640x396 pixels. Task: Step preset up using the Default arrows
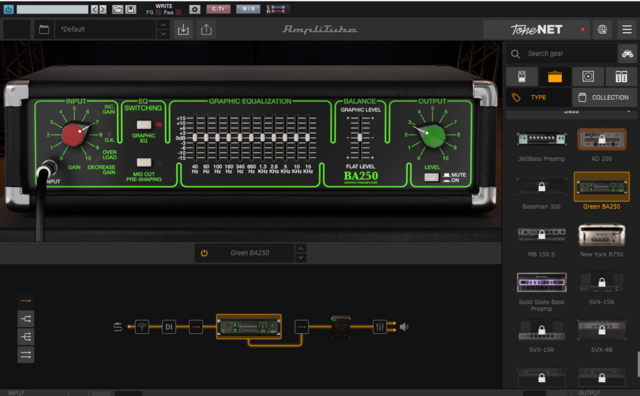click(x=163, y=25)
